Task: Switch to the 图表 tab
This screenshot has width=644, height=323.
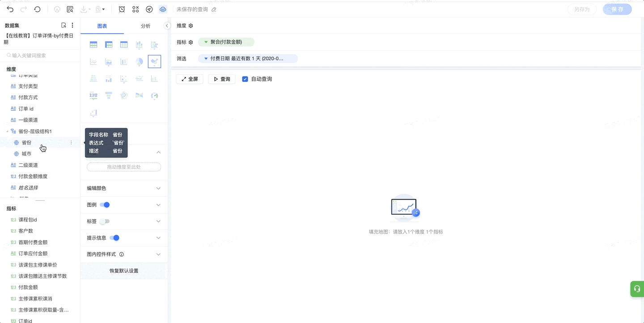Action: click(x=102, y=26)
